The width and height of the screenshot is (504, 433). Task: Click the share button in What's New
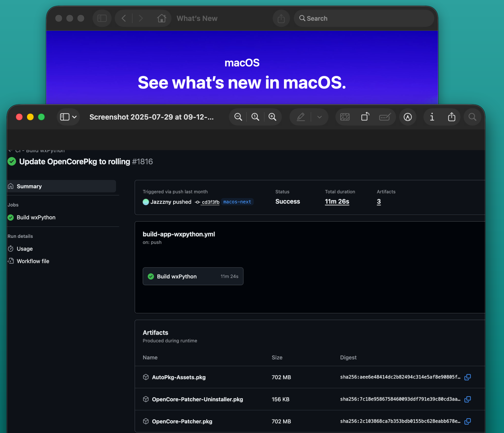pyautogui.click(x=281, y=18)
